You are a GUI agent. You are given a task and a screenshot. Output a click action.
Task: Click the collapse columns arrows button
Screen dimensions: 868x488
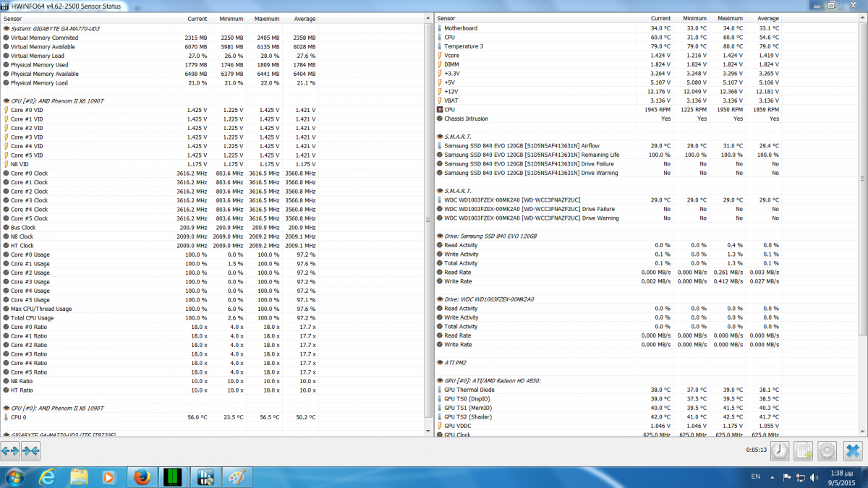(31, 451)
